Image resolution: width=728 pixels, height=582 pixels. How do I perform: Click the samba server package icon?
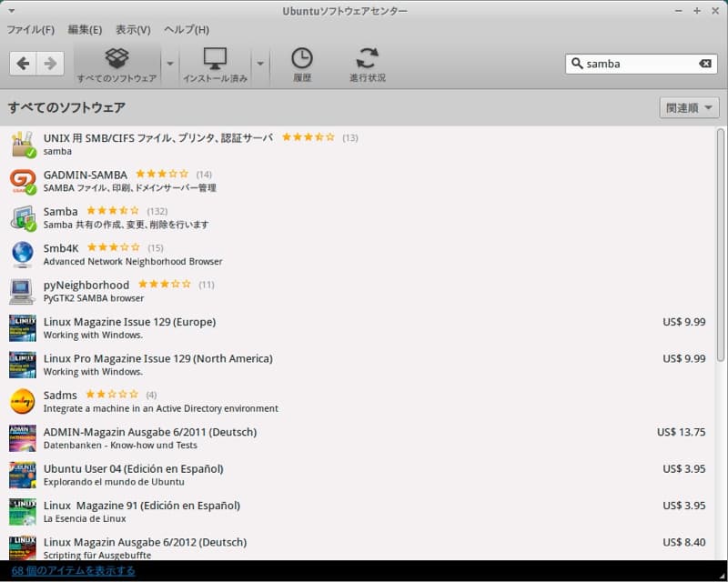23,144
